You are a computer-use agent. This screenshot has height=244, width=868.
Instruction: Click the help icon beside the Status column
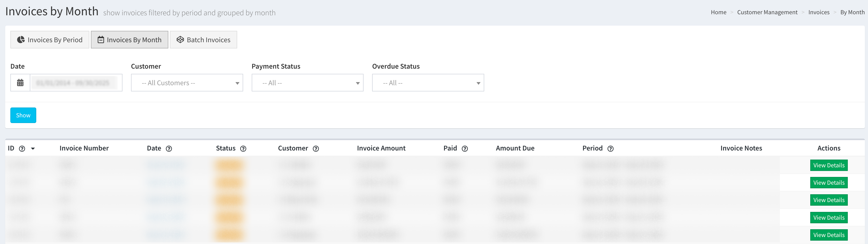click(x=244, y=148)
